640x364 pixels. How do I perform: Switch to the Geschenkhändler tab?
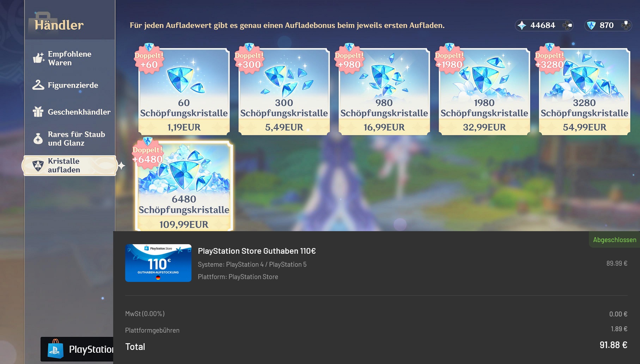[x=70, y=112]
